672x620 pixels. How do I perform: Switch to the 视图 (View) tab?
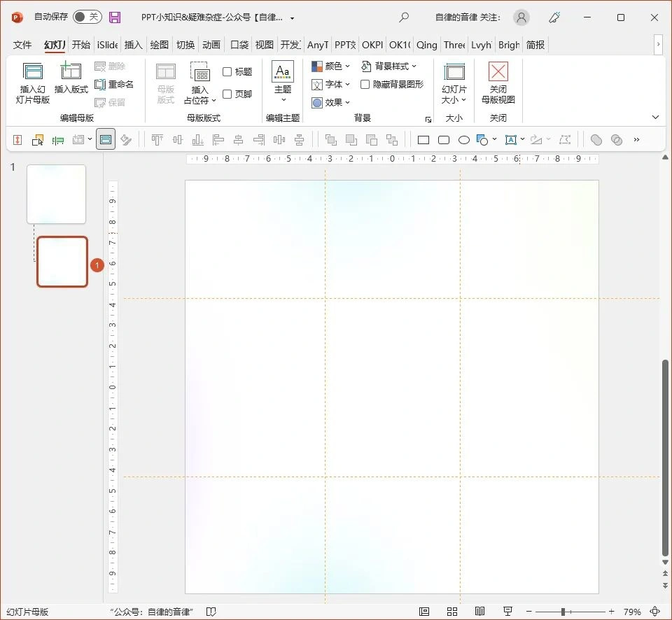click(265, 45)
